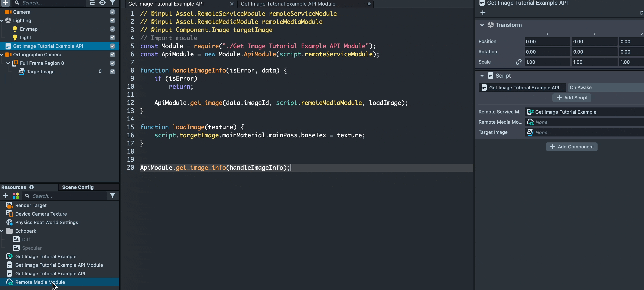Click the Add Component button

pos(572,147)
